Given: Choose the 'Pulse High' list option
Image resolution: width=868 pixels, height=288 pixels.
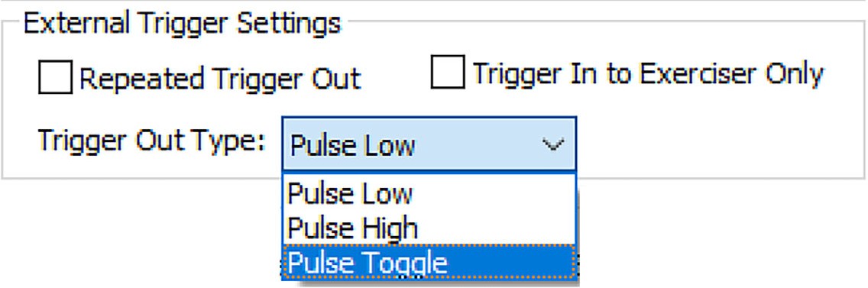Looking at the screenshot, I should [429, 228].
